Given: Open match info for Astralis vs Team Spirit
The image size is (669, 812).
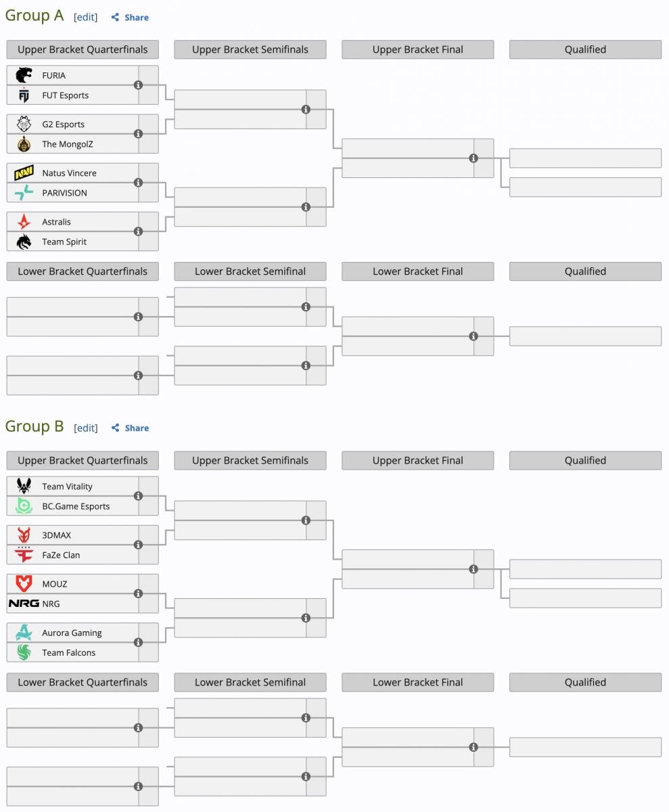Looking at the screenshot, I should click(x=139, y=231).
